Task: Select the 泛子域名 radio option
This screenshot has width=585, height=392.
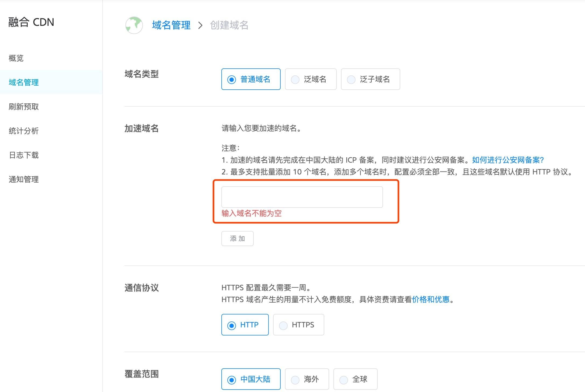Action: 370,79
